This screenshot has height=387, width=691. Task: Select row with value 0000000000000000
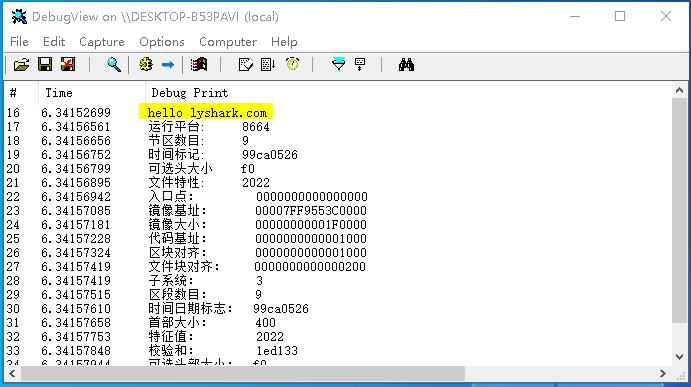coord(337,197)
